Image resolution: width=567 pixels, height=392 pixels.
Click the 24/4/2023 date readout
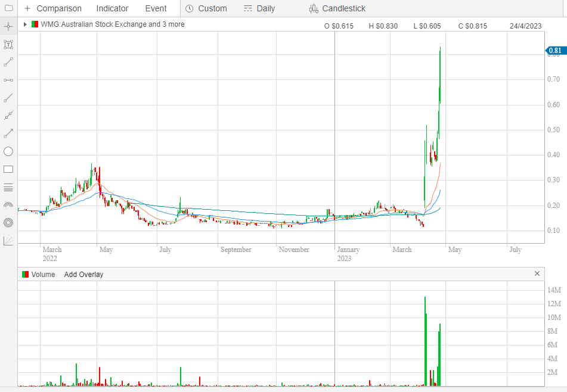click(526, 26)
